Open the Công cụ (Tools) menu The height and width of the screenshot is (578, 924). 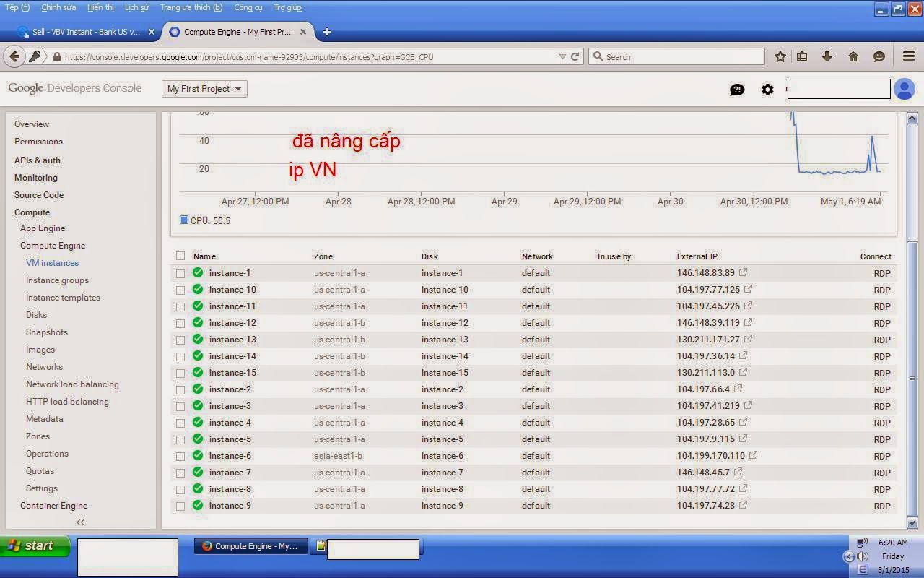pyautogui.click(x=248, y=7)
